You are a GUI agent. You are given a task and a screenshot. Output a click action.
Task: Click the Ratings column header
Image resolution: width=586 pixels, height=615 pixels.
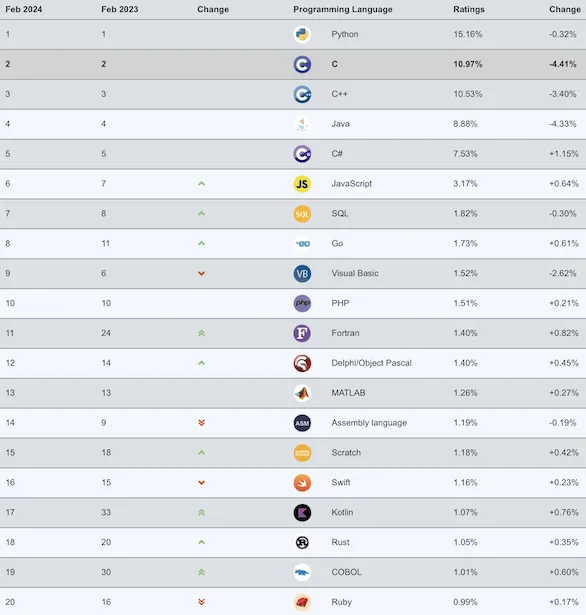coord(469,9)
